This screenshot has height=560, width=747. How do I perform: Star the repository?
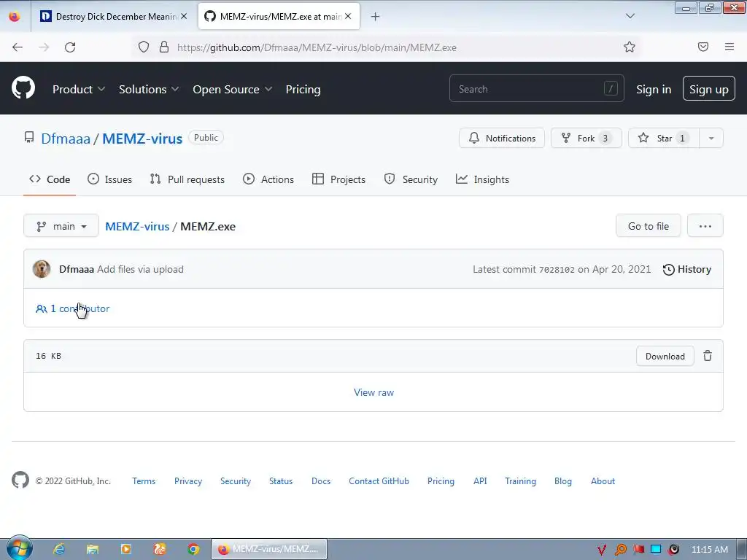pyautogui.click(x=664, y=138)
